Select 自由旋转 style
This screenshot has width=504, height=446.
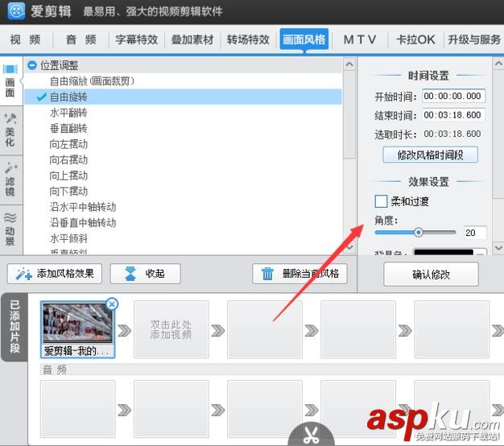tap(183, 97)
